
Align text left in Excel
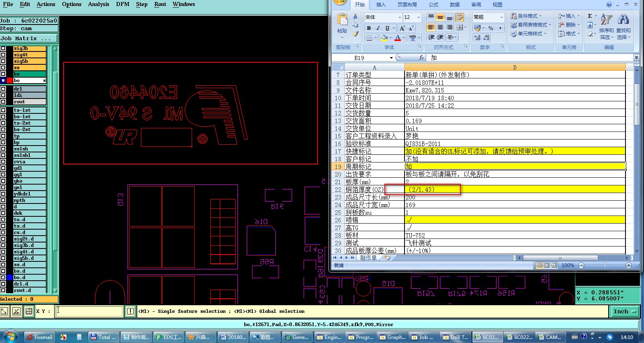pos(431,27)
